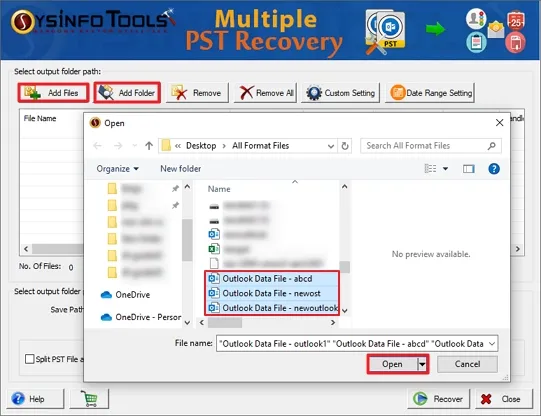Click the Add Folder button
The width and height of the screenshot is (541, 416).
point(127,93)
